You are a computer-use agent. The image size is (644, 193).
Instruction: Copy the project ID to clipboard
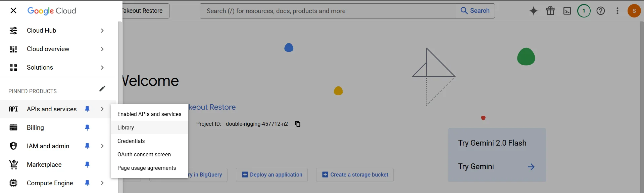(298, 124)
